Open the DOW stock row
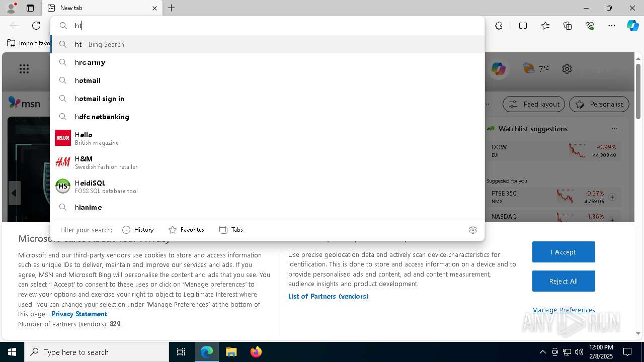The height and width of the screenshot is (362, 644). [553, 151]
